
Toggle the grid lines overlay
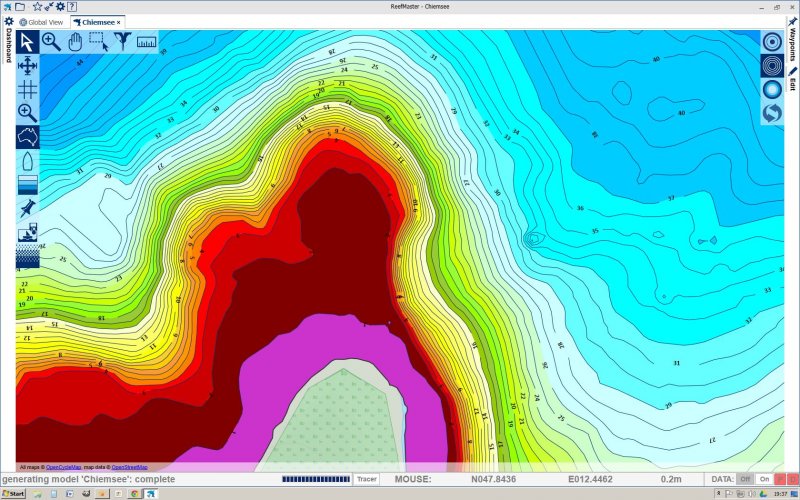click(x=27, y=89)
